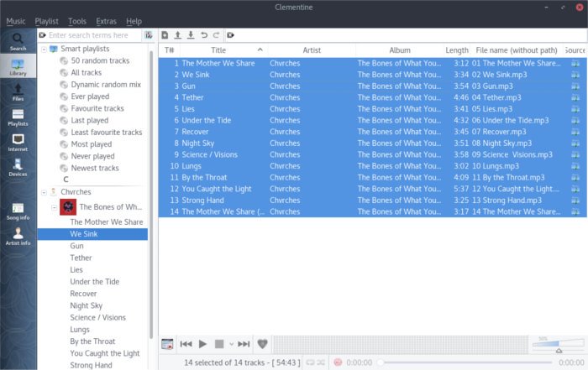Select Science / Visions playlist row
The width and height of the screenshot is (588, 370).
pyautogui.click(x=372, y=154)
